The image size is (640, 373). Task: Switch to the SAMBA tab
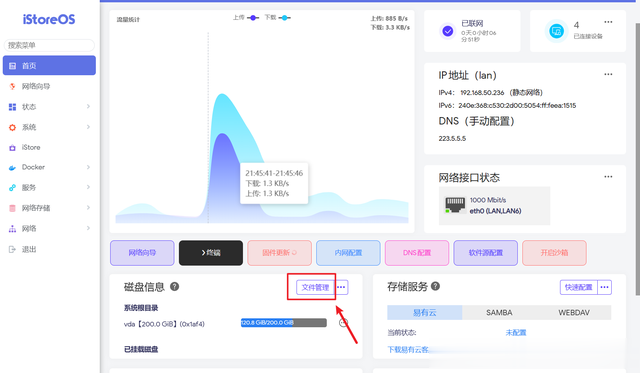coord(499,313)
